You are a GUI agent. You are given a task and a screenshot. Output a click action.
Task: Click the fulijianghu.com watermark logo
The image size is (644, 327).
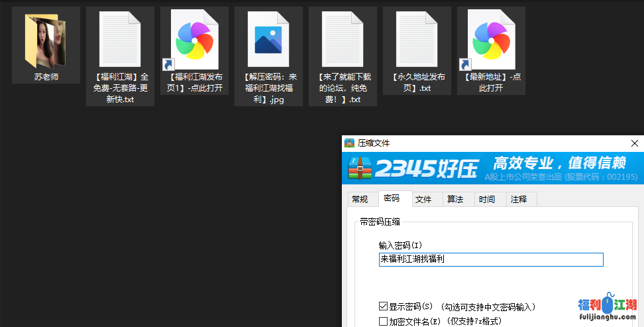point(607,309)
